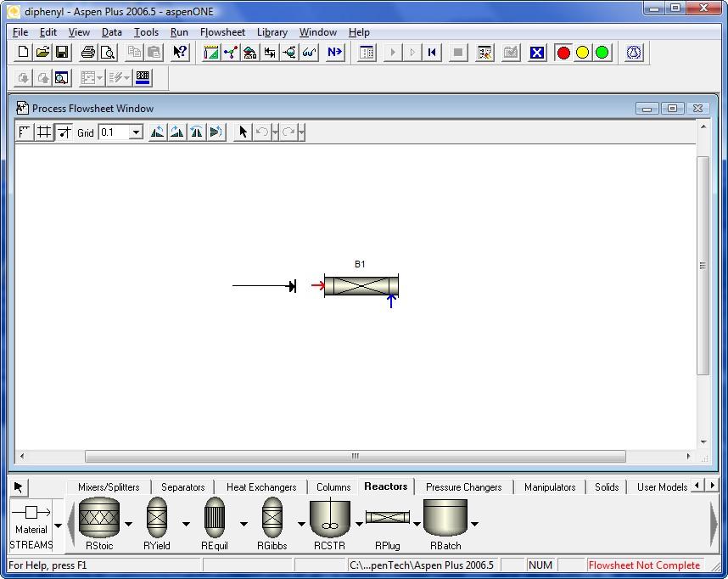
Task: Expand the undo history dropdown arrow
Action: pyautogui.click(x=275, y=132)
